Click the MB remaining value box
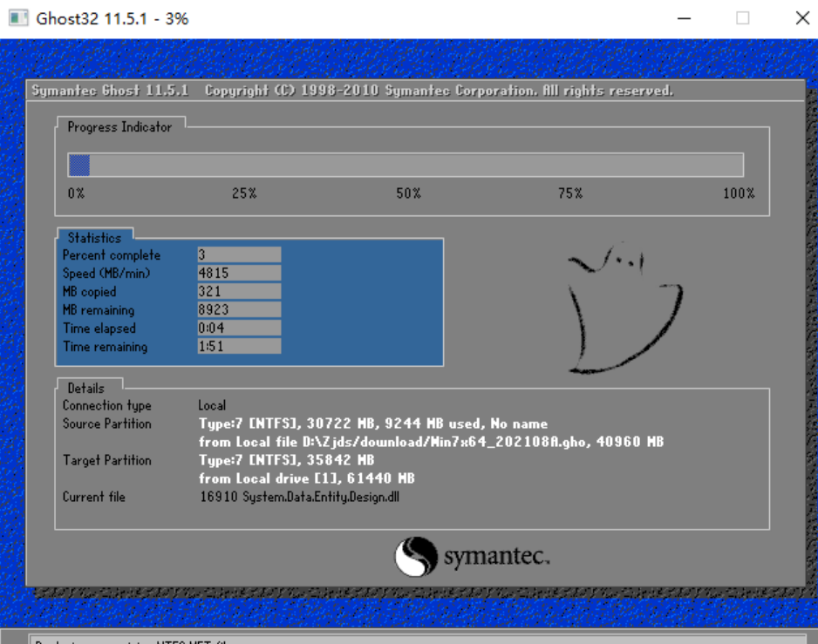Screen dimensions: 818x644 (x=239, y=309)
